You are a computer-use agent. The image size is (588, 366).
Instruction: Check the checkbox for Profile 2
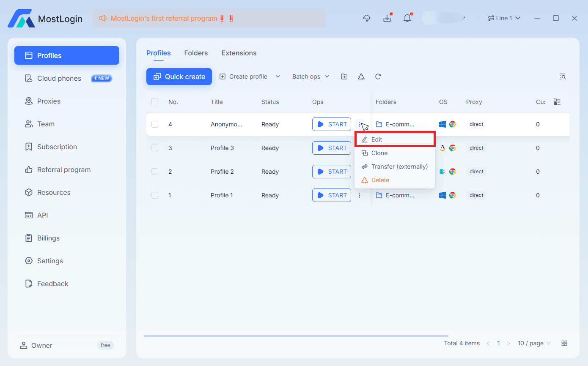[155, 172]
